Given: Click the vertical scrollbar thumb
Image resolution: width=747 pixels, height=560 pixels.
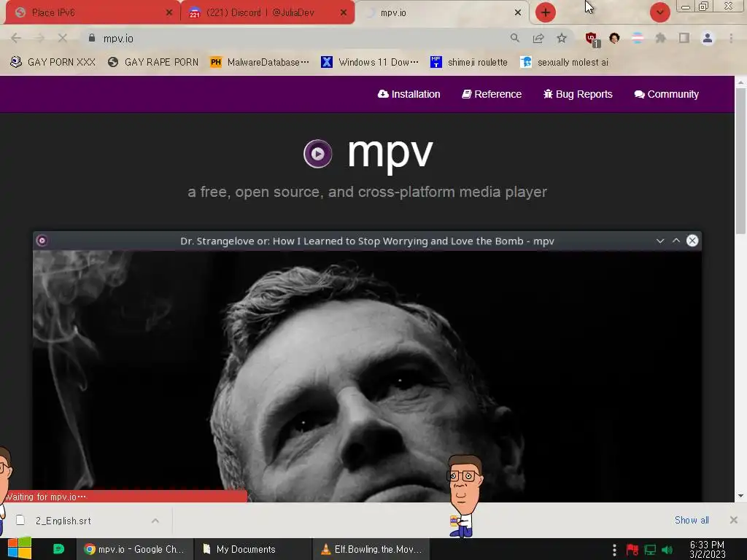Looking at the screenshot, I should [740, 161].
